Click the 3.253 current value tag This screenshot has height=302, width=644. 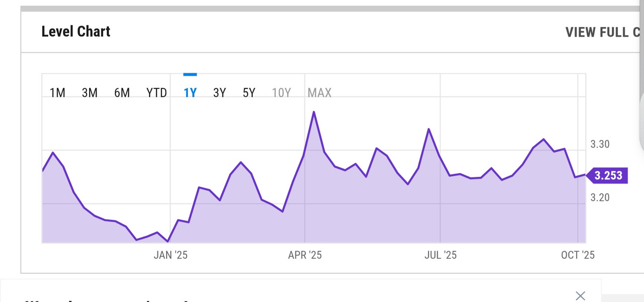[x=608, y=176]
